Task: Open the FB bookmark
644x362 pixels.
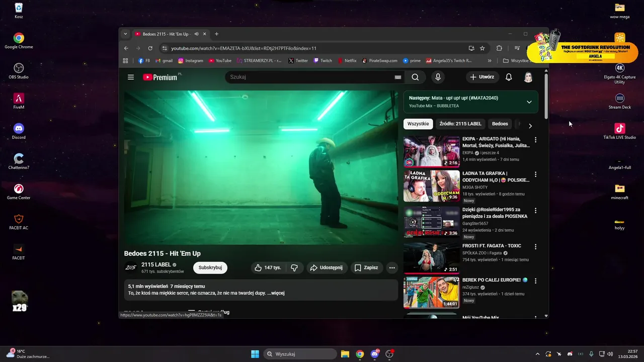Action: pos(144,61)
